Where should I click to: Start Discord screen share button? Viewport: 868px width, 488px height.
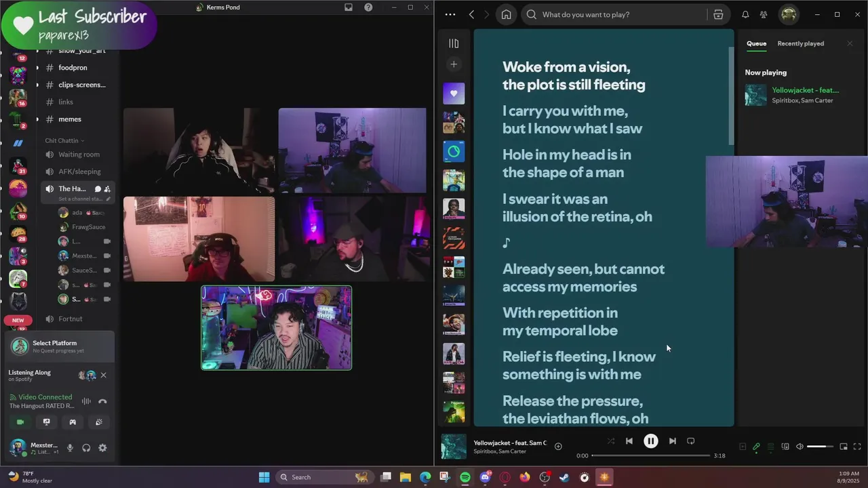[46, 422]
